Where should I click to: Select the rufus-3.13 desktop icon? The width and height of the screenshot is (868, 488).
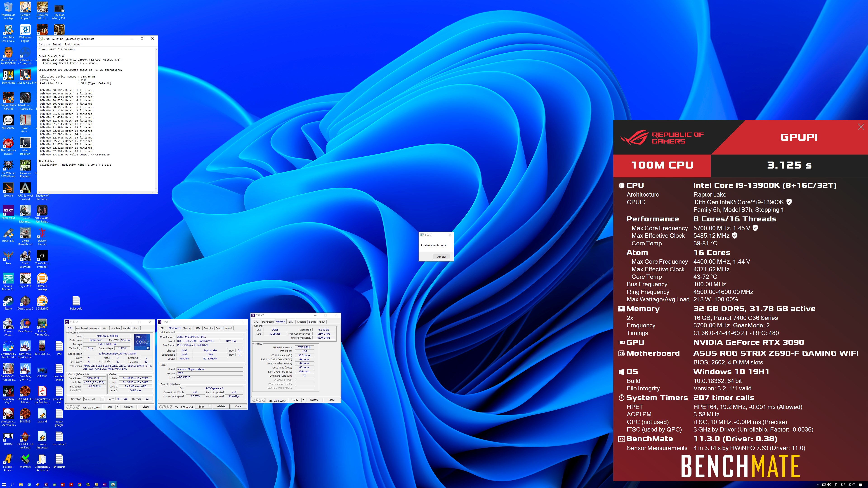point(8,235)
